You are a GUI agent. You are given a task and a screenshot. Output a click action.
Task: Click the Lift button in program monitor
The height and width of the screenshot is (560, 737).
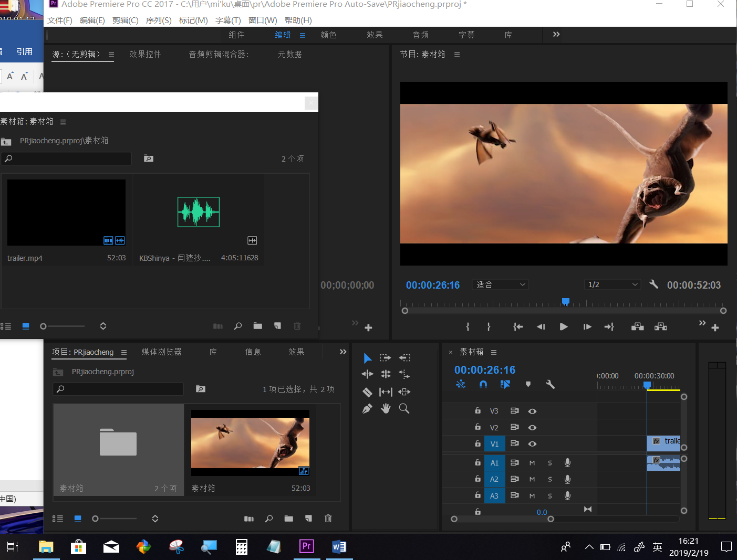pyautogui.click(x=638, y=326)
